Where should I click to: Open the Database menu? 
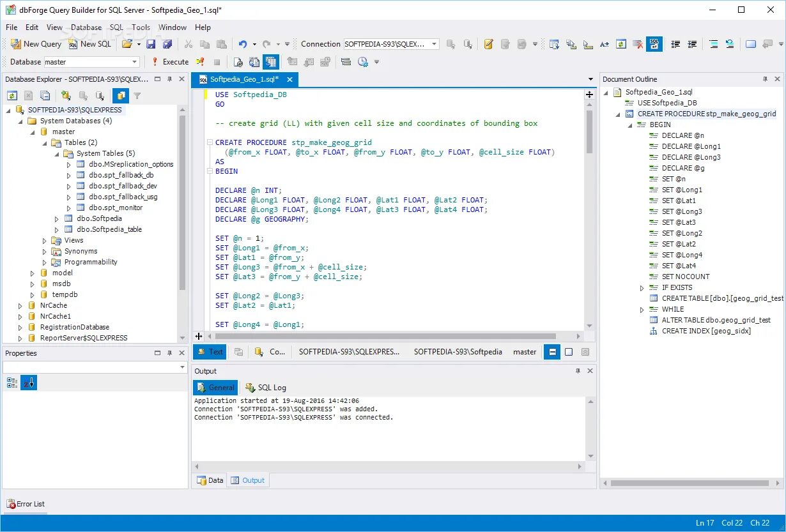coord(86,27)
